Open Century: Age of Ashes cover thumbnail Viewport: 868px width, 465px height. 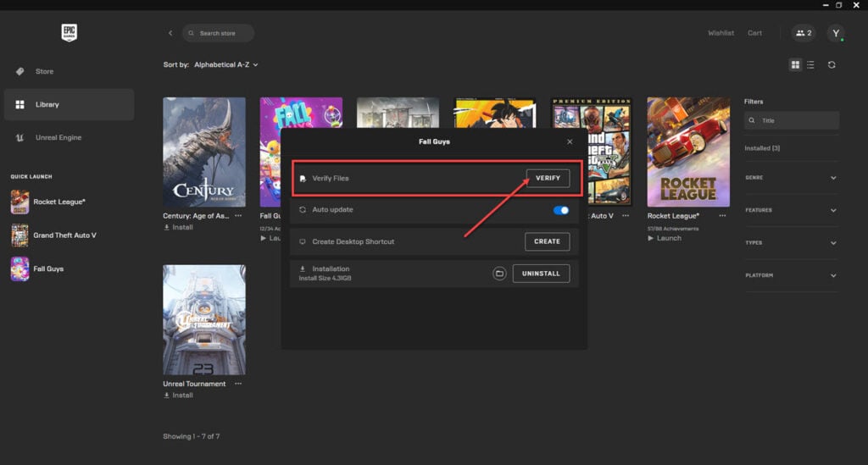pyautogui.click(x=204, y=152)
